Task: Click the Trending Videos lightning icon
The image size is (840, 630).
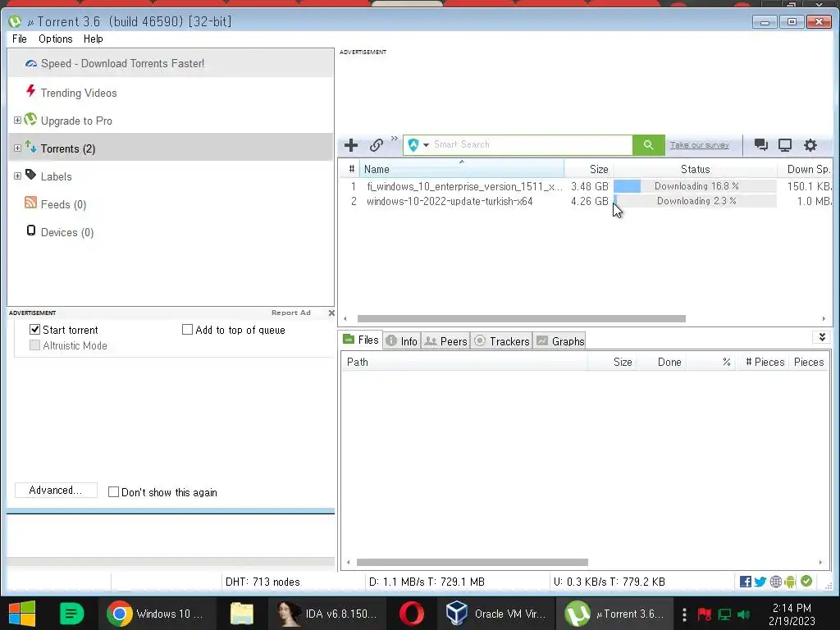Action: pos(31,91)
